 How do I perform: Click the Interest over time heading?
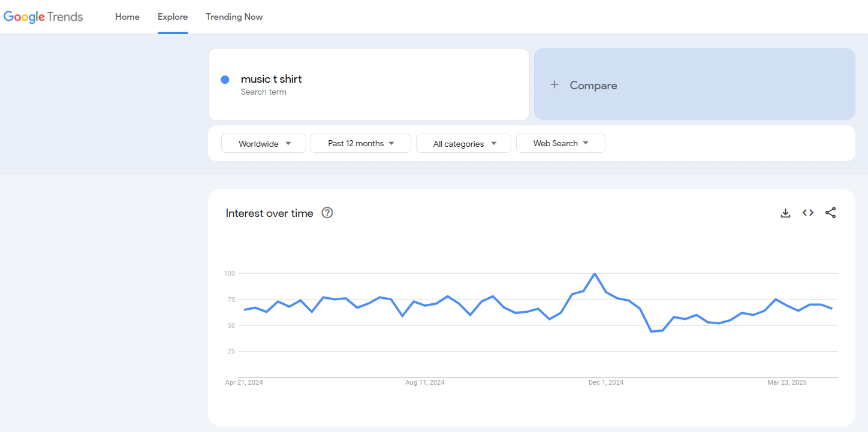point(270,213)
